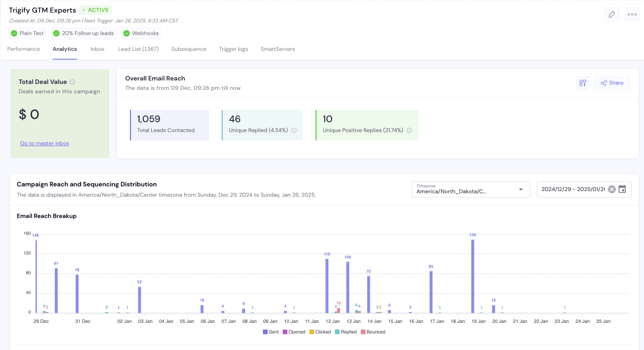Toggle the Sent series in chart legend
Viewport: 644px width, 350px height.
271,332
